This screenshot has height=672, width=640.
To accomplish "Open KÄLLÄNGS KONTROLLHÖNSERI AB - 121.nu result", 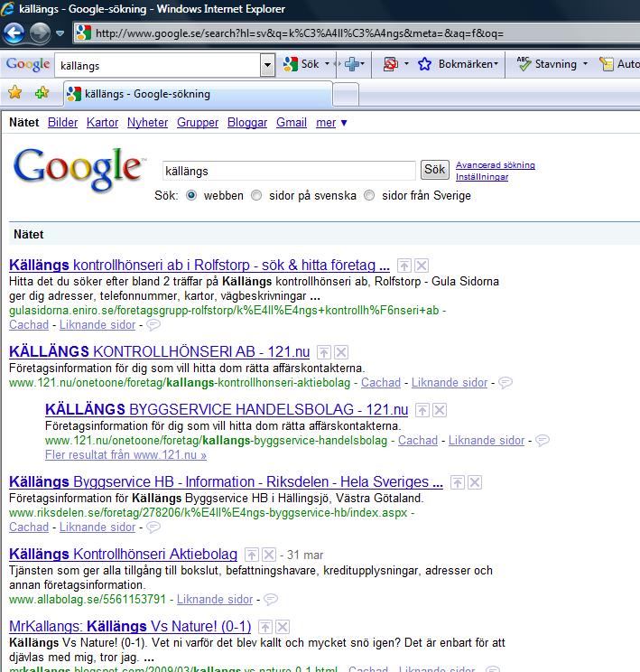I will [160, 352].
